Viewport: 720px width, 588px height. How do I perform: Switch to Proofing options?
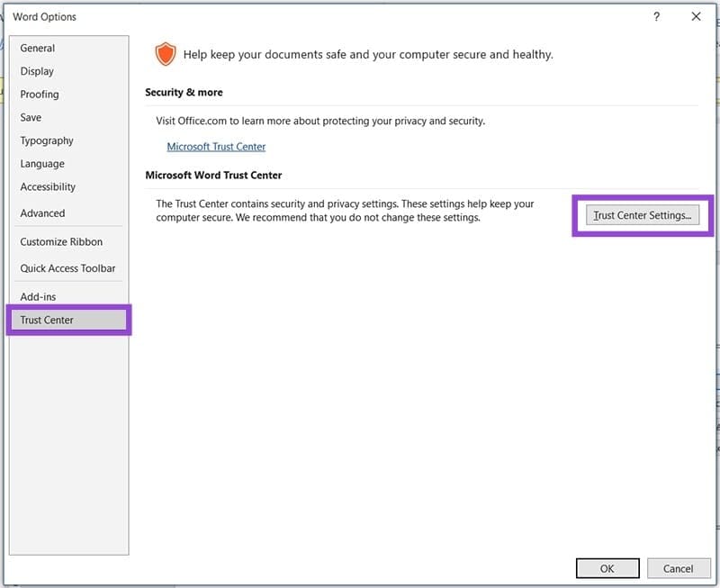point(40,94)
